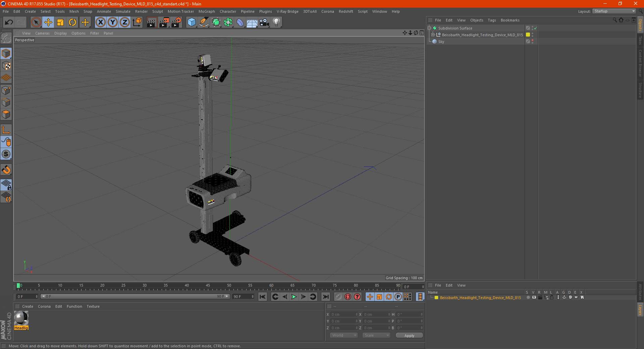Screen dimensions: 644x349
Task: Toggle layer lock icon for Beissbarth layer
Action: (x=552, y=297)
